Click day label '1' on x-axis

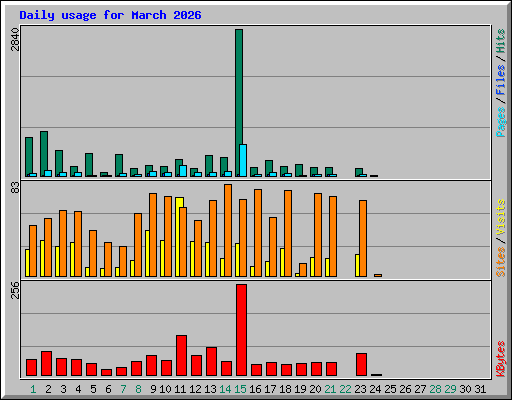[x=33, y=389]
